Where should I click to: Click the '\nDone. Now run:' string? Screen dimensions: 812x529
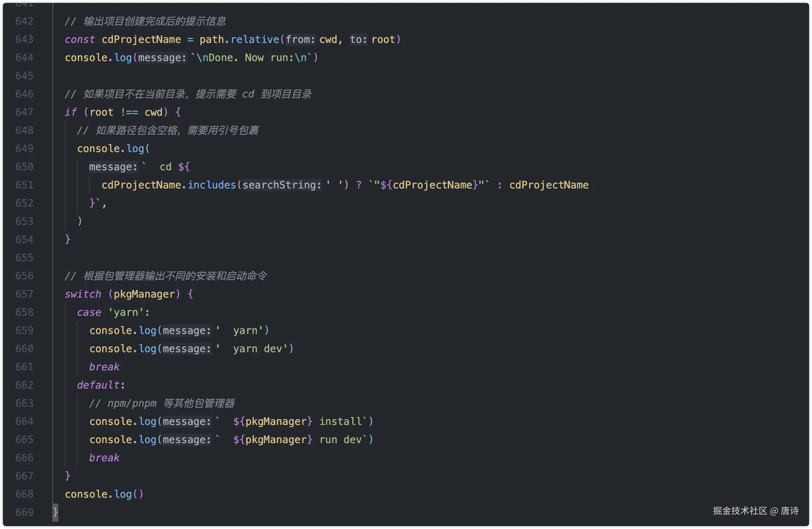[x=251, y=57]
